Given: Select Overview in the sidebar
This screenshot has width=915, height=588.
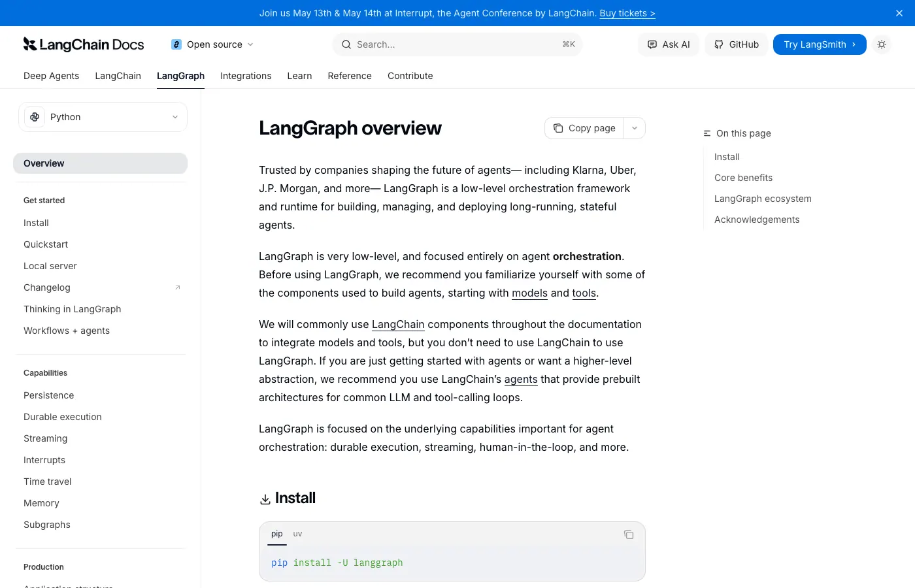Looking at the screenshot, I should pyautogui.click(x=100, y=163).
